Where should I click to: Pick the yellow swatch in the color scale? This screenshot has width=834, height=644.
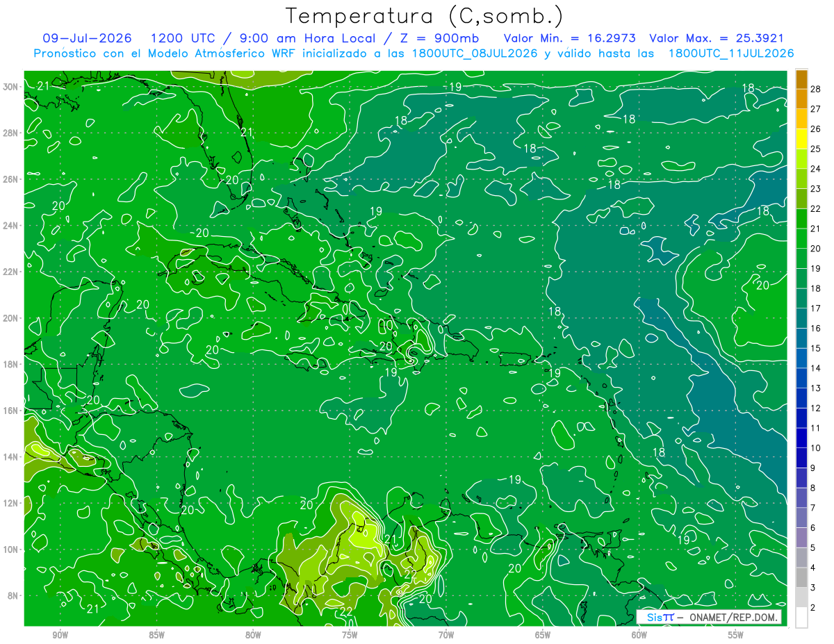click(801, 140)
